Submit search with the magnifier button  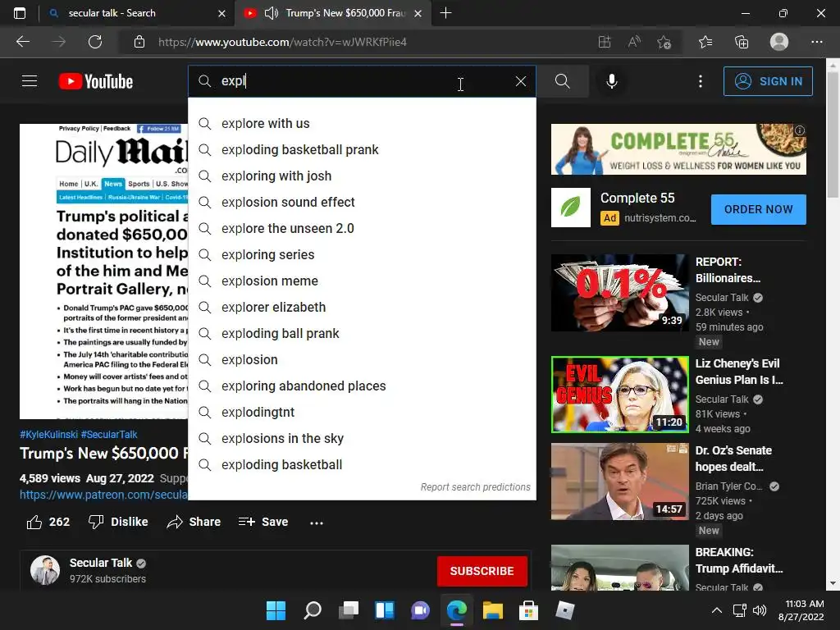click(x=563, y=81)
